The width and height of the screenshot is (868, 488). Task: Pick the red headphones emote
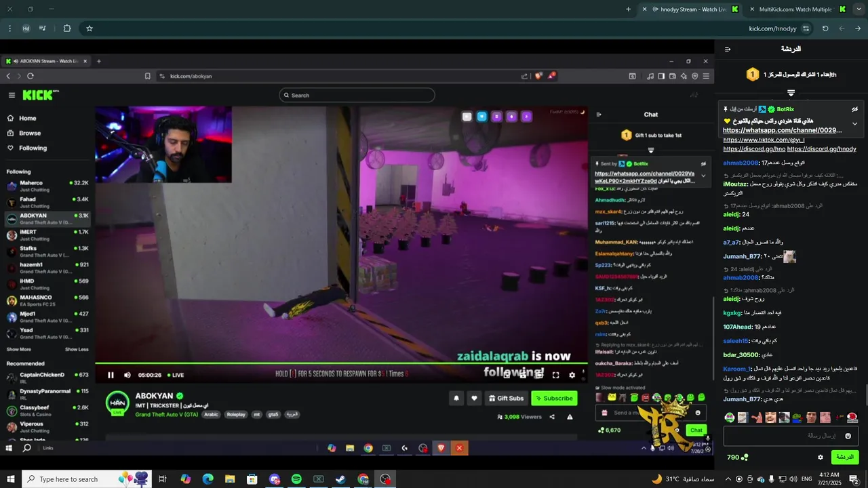852,418
